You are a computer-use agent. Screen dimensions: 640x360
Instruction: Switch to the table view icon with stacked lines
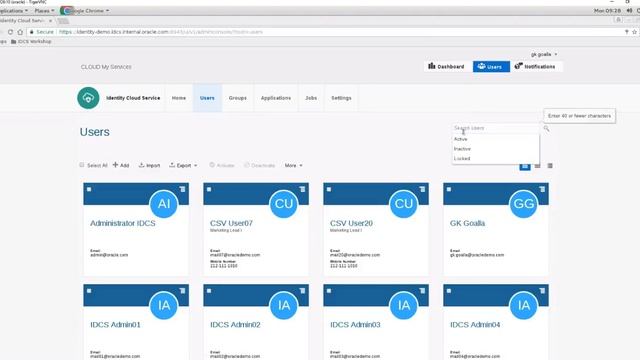pyautogui.click(x=550, y=166)
